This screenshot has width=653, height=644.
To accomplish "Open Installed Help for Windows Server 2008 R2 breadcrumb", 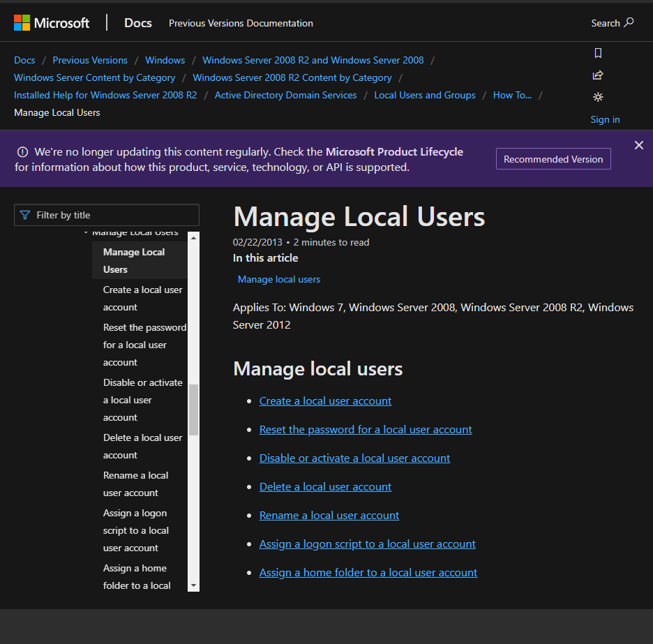I will pyautogui.click(x=105, y=95).
